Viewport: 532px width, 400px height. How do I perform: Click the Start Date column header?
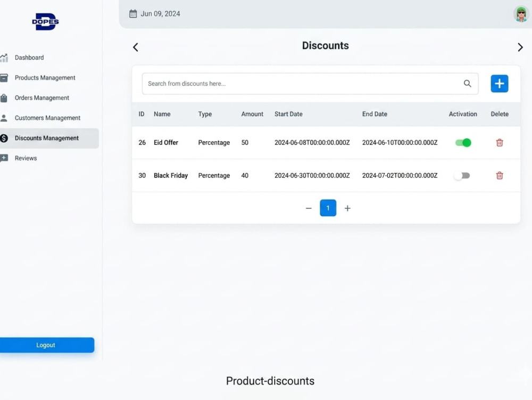(288, 114)
